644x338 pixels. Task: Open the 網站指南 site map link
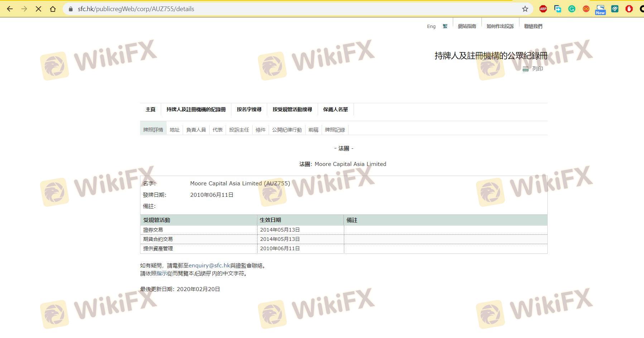coord(467,26)
